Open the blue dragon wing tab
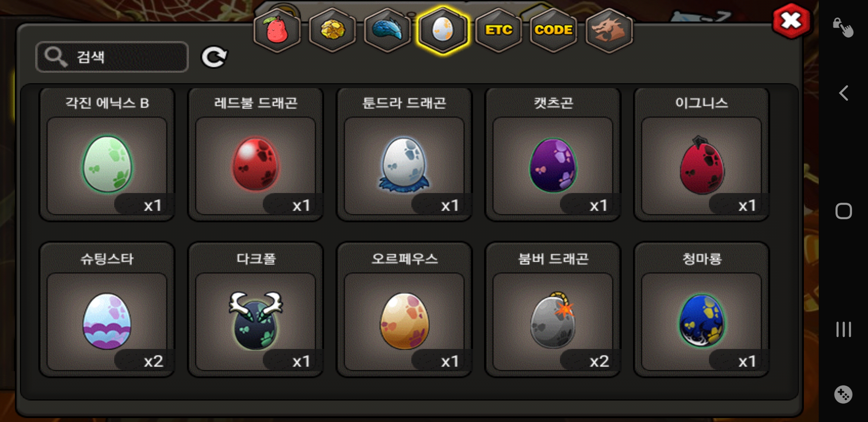868x422 pixels. point(387,30)
